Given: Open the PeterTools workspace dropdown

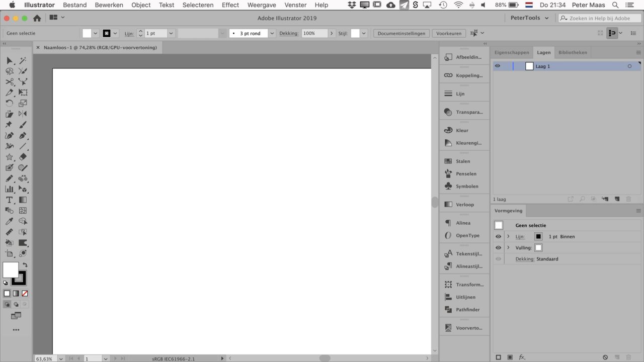Looking at the screenshot, I should pyautogui.click(x=529, y=18).
